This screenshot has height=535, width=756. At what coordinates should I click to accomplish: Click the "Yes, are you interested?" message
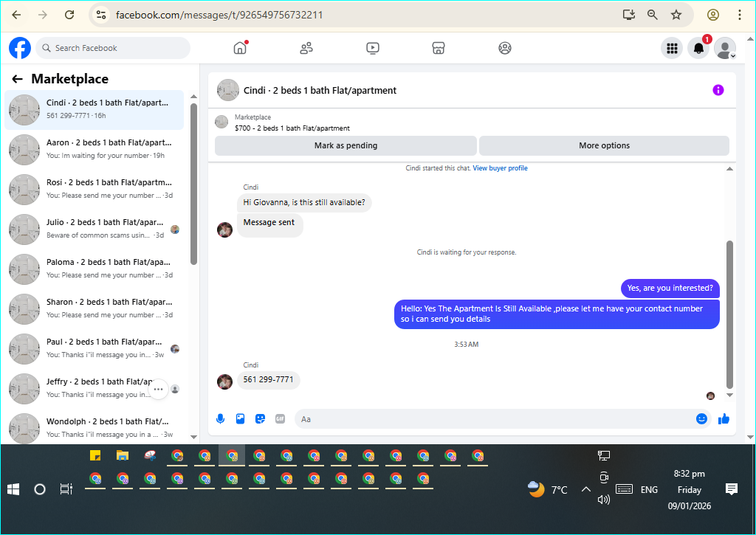click(x=670, y=289)
